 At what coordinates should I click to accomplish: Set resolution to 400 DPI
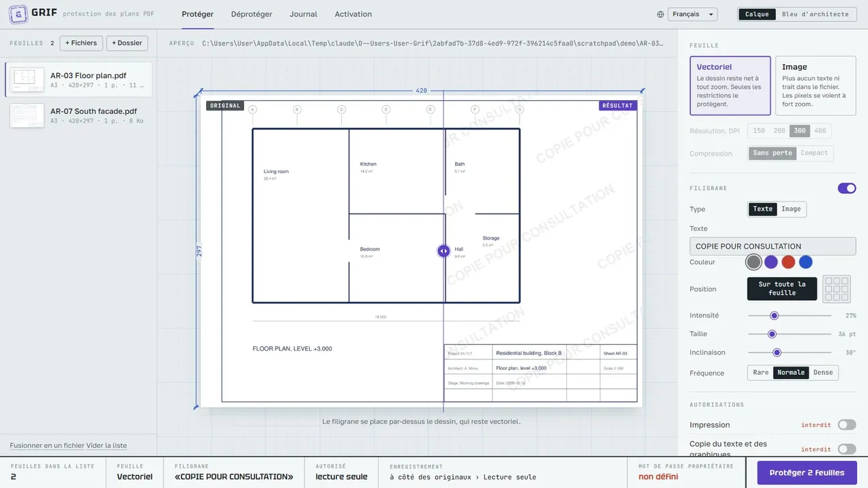[x=821, y=131]
